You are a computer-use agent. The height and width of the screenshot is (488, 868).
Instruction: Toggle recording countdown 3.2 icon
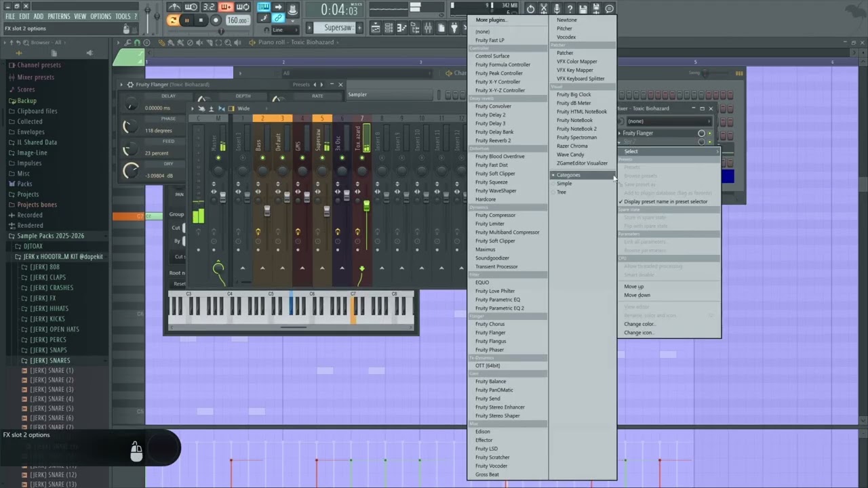tap(208, 7)
